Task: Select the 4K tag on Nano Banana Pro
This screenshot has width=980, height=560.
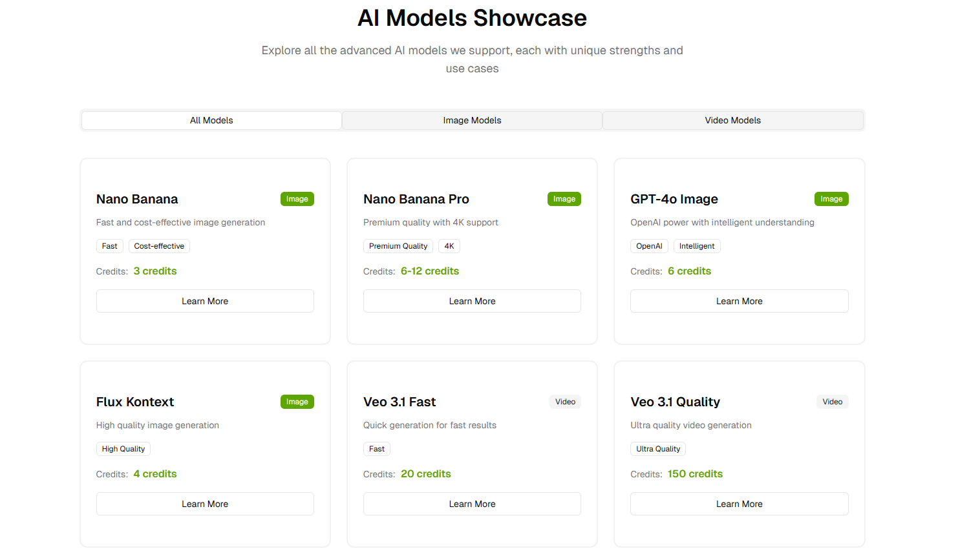Action: (449, 246)
